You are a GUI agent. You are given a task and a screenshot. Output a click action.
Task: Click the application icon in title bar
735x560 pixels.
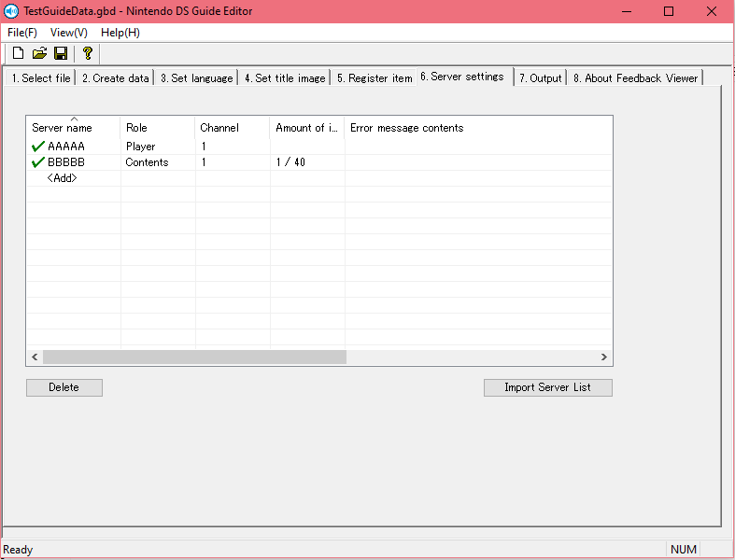point(11,11)
